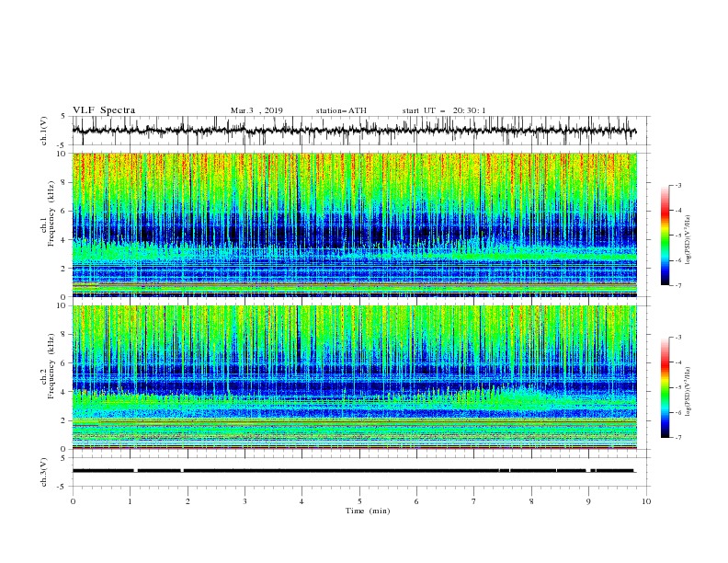This screenshot has height=563, width=728.
Task: Click the "ch.3(V)" axis label
Action: 44,472
